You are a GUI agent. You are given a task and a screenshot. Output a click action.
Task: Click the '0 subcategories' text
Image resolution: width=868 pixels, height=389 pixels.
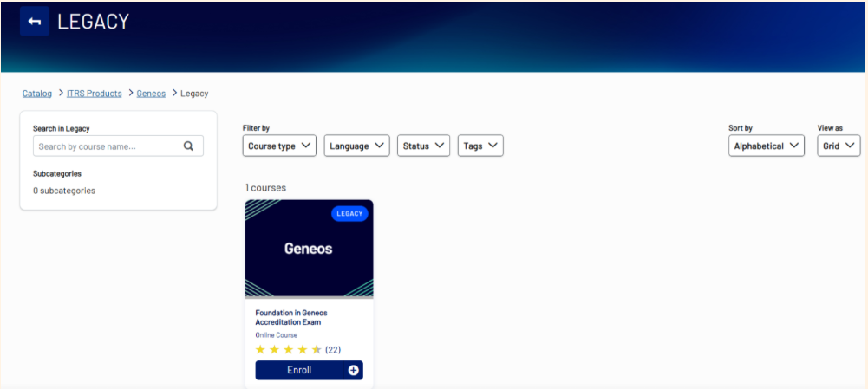pyautogui.click(x=64, y=191)
